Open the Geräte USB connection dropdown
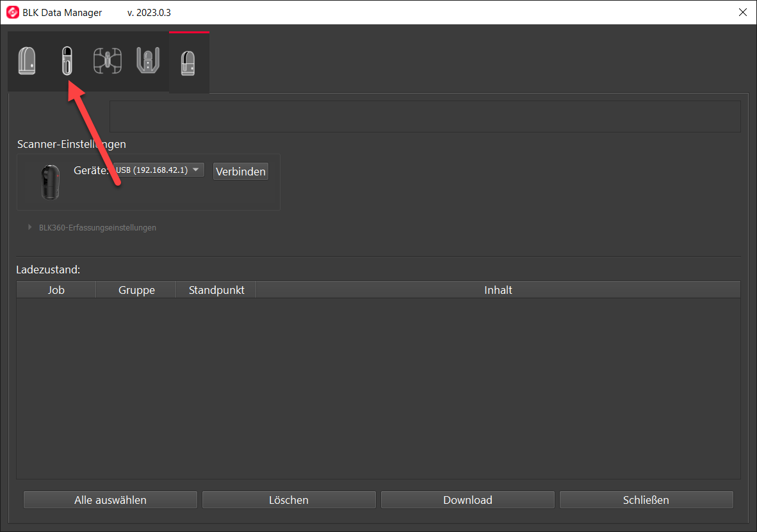757x532 pixels. point(158,170)
